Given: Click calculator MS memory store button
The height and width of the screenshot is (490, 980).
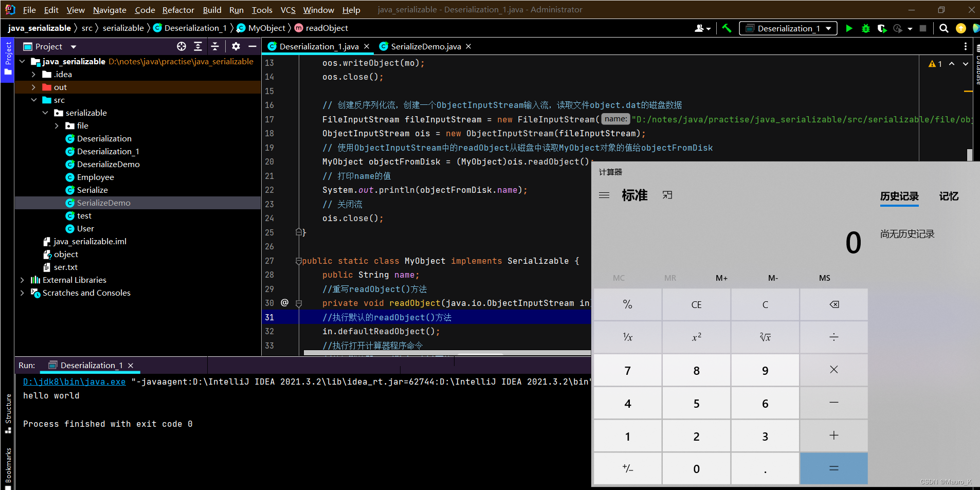Looking at the screenshot, I should coord(824,278).
